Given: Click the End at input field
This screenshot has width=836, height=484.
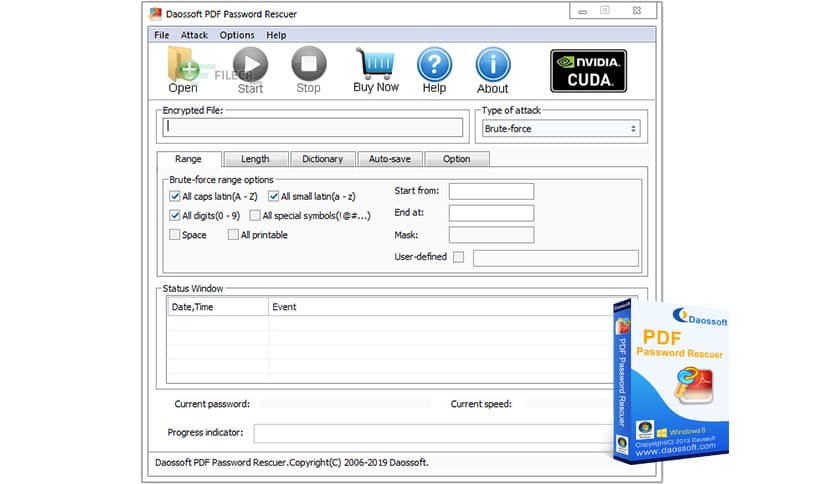Looking at the screenshot, I should (491, 213).
